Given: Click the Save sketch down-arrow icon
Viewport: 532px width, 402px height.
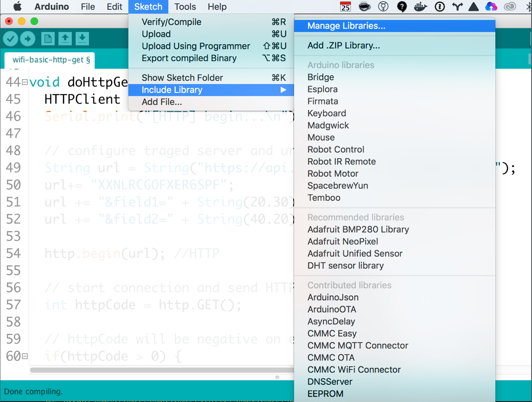Looking at the screenshot, I should tap(82, 39).
